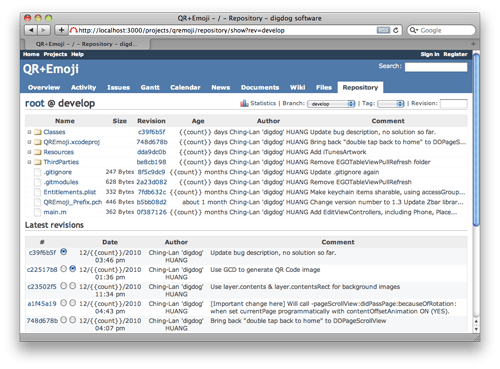
Task: Click the Google search magnifier icon
Action: (414, 30)
